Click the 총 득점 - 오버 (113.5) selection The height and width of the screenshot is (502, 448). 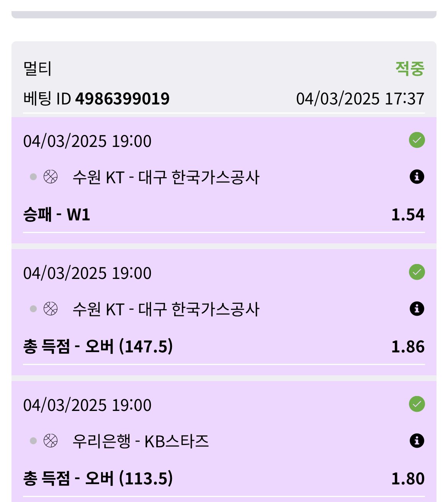pos(98,479)
